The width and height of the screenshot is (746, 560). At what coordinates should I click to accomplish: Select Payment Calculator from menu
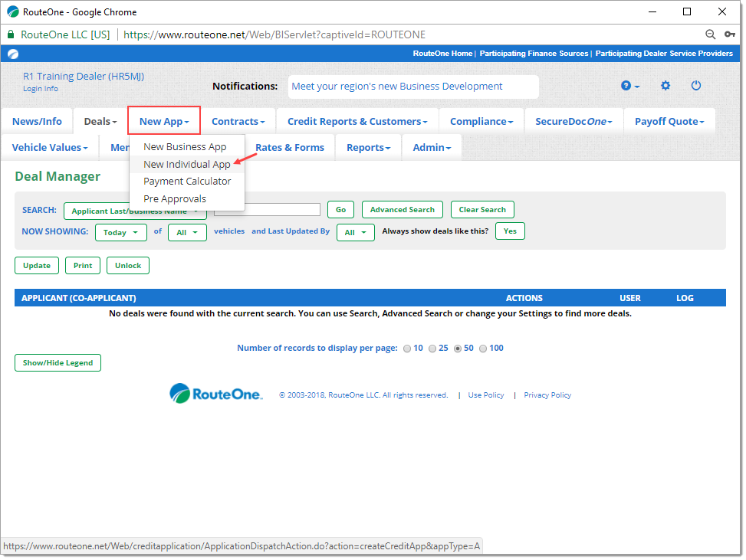(x=187, y=182)
